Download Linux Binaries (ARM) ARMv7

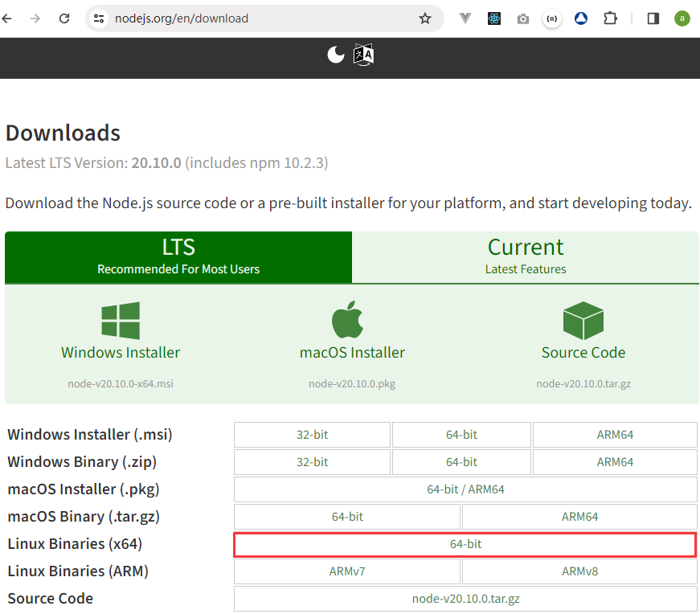[x=347, y=571]
